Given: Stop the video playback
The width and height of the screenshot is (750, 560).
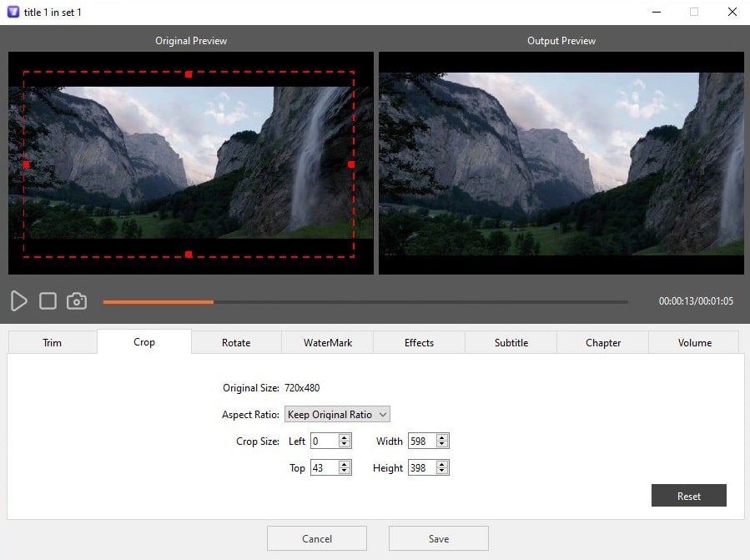Looking at the screenshot, I should pyautogui.click(x=48, y=301).
